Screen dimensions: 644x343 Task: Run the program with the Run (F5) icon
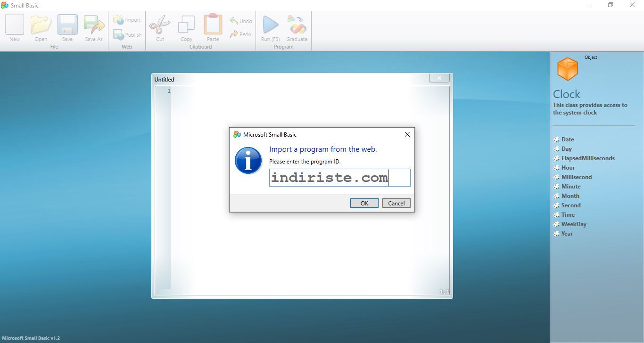coord(271,24)
